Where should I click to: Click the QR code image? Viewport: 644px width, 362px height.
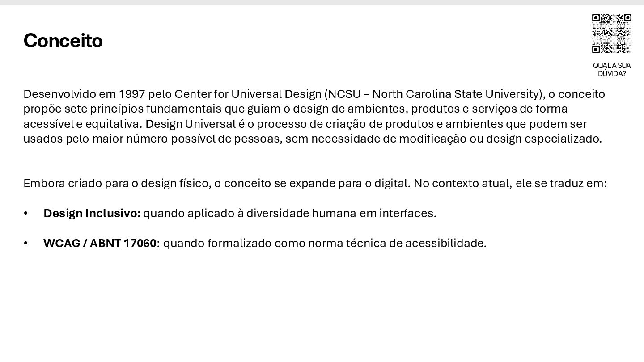click(611, 34)
